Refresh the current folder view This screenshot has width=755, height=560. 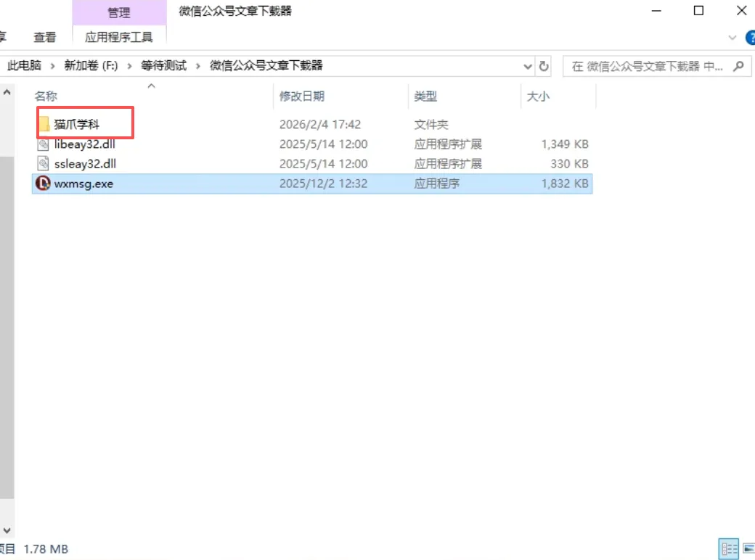pos(544,66)
